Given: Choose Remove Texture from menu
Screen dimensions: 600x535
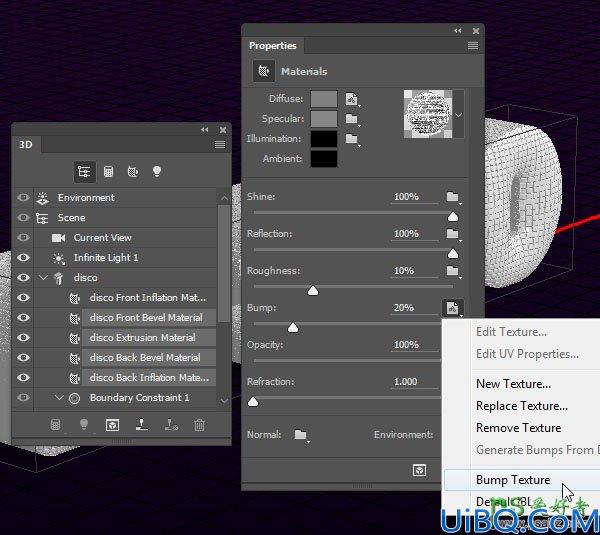Looking at the screenshot, I should 518,427.
